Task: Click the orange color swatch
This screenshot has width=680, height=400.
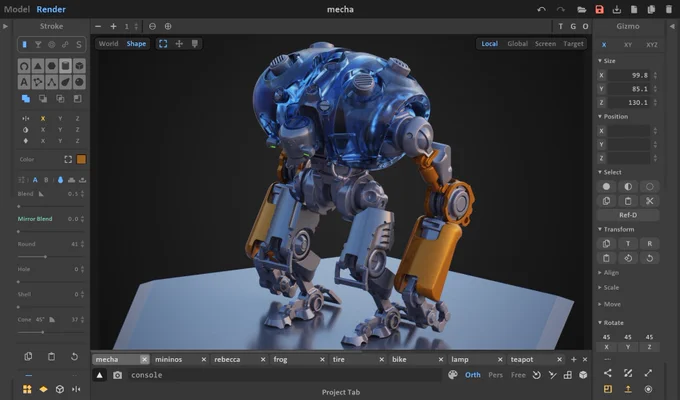Action: [81, 159]
